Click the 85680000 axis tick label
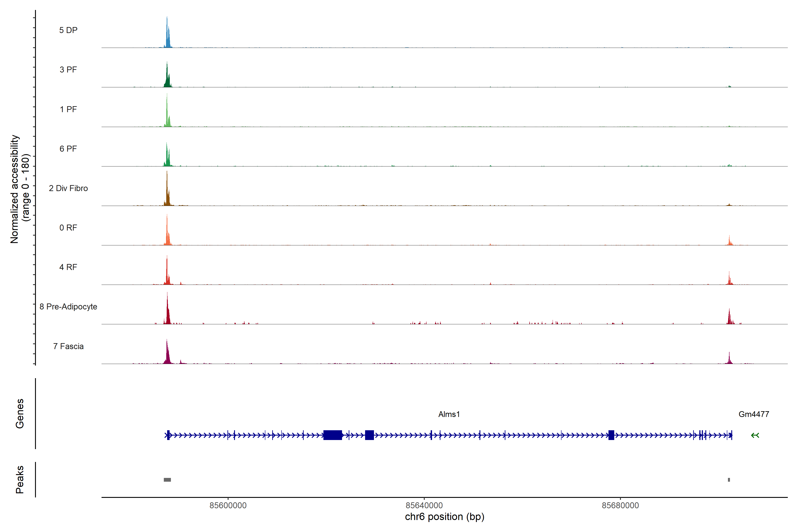Image resolution: width=798 pixels, height=532 pixels. click(620, 506)
